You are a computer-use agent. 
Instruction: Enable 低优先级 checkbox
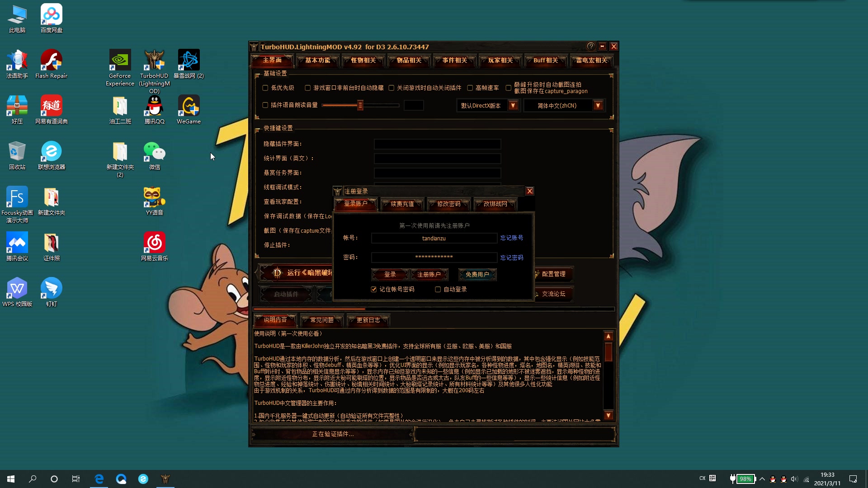(x=265, y=88)
